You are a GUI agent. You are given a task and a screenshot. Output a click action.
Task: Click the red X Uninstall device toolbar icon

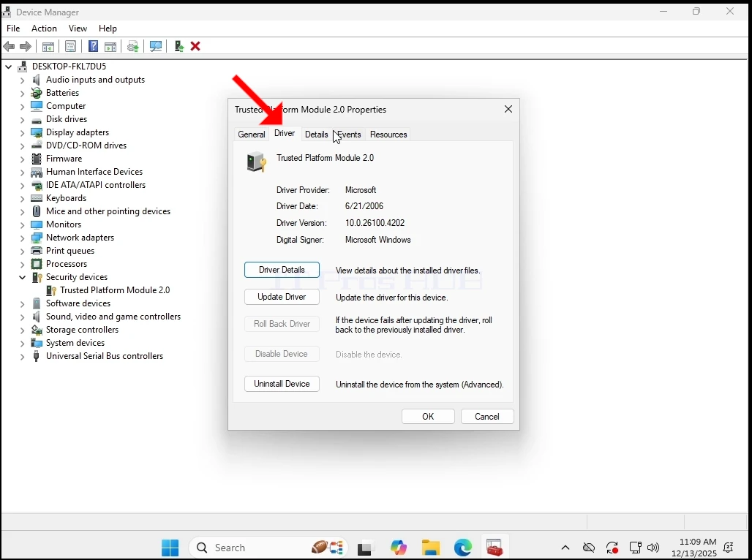(x=195, y=47)
